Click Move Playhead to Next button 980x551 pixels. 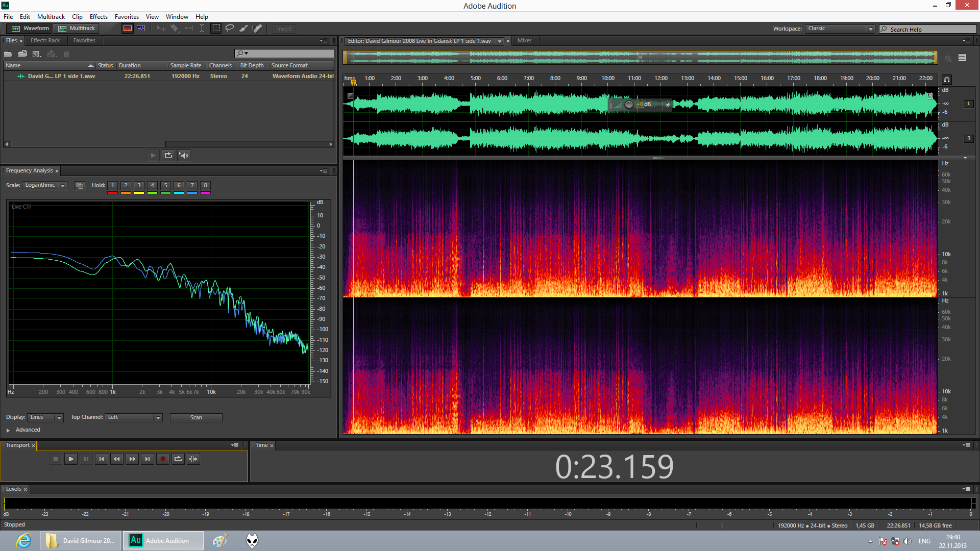tap(148, 459)
